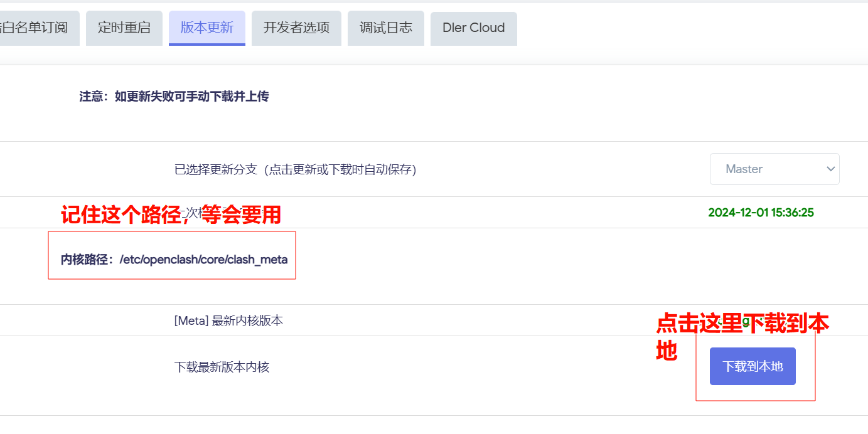Screen dimensions: 868x434
Task: Click the 下载到本地 button
Action: pos(753,366)
